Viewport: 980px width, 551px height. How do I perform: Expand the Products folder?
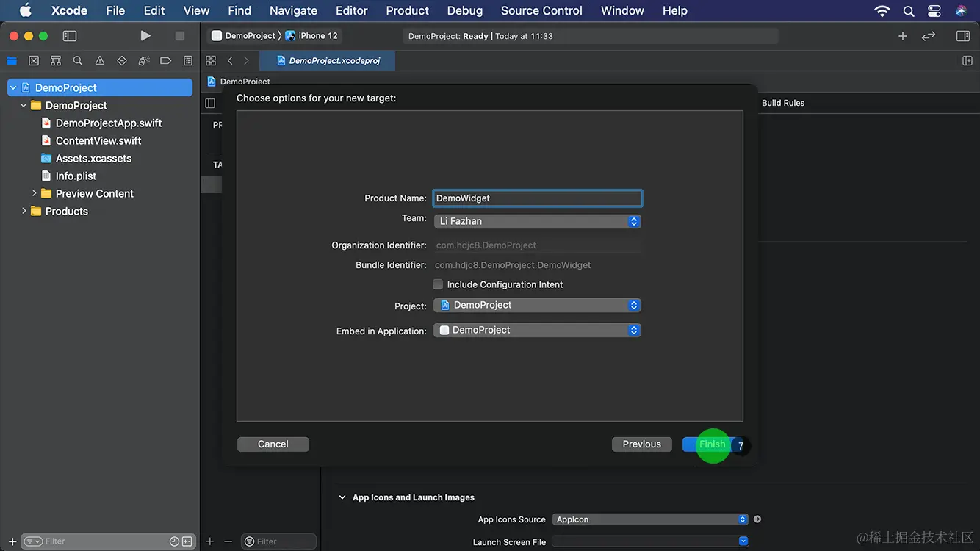click(24, 211)
